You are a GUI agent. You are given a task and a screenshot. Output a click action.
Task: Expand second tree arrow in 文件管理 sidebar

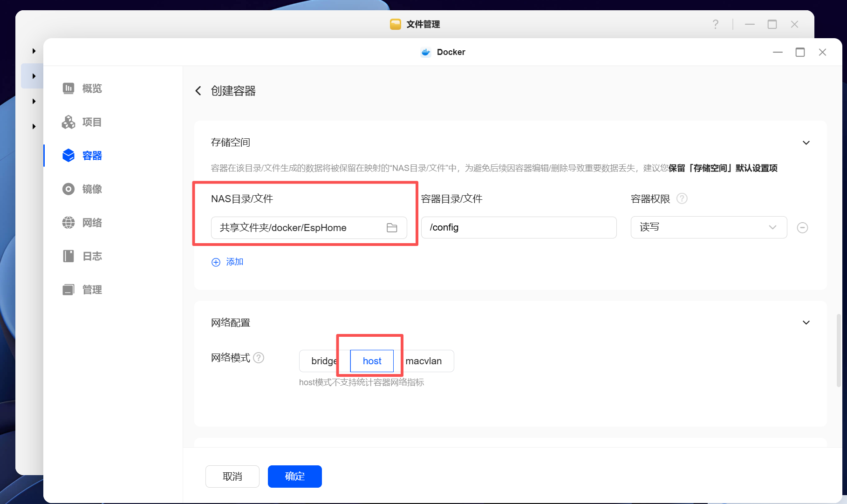(34, 76)
